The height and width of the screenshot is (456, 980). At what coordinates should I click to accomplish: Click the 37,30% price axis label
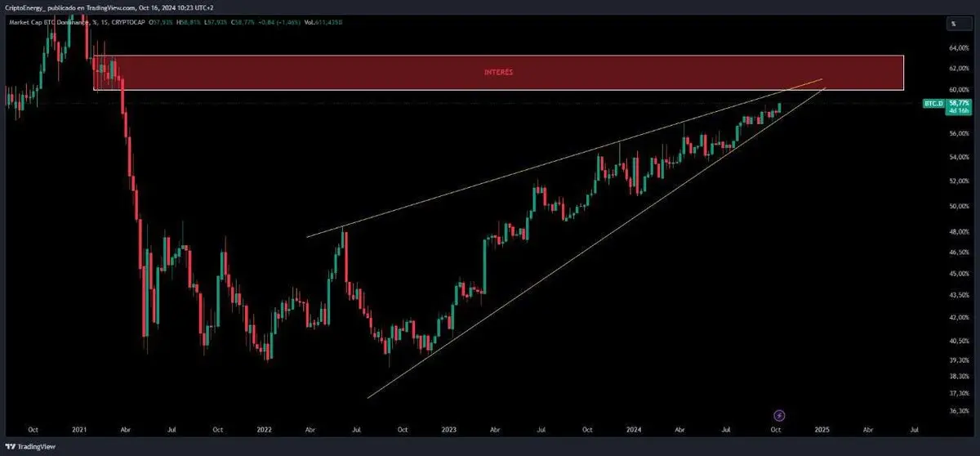(959, 392)
